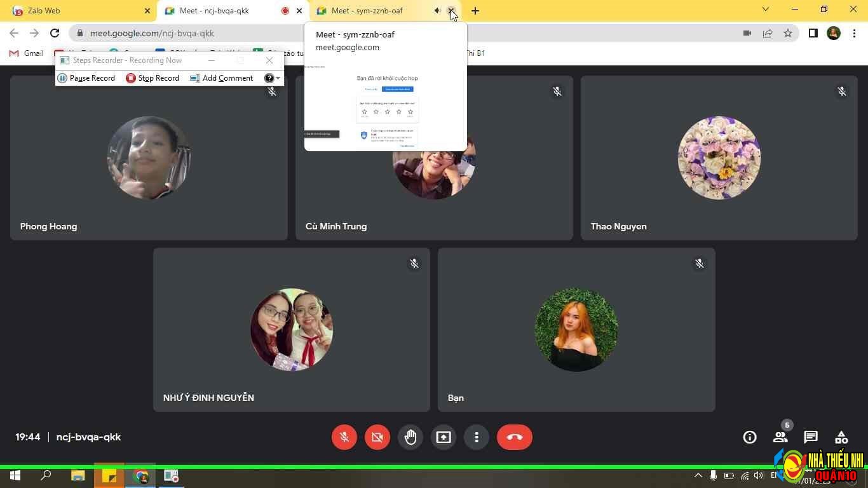Mute audio on sym-zznb-oaf tab speaker icon
Image resolution: width=868 pixels, height=488 pixels.
(437, 11)
